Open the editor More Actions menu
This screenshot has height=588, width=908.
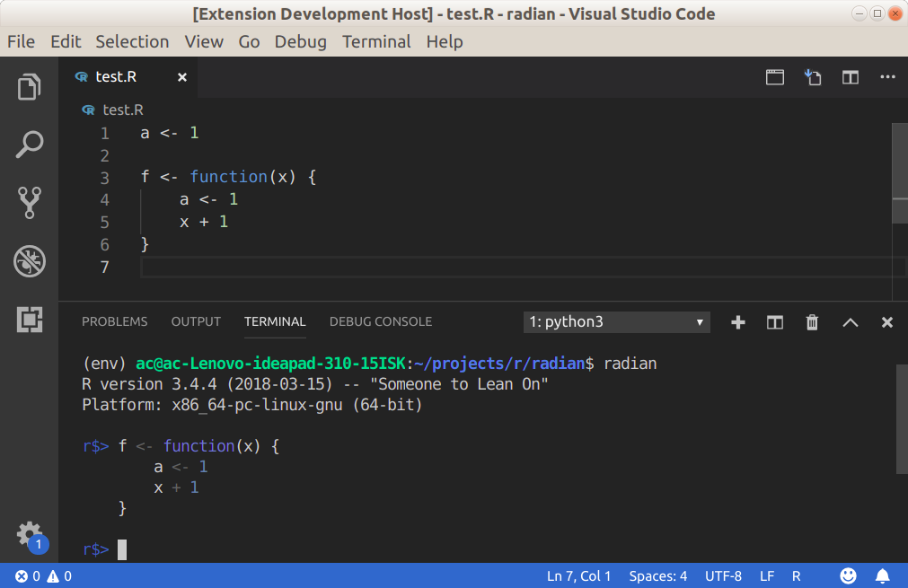[887, 77]
